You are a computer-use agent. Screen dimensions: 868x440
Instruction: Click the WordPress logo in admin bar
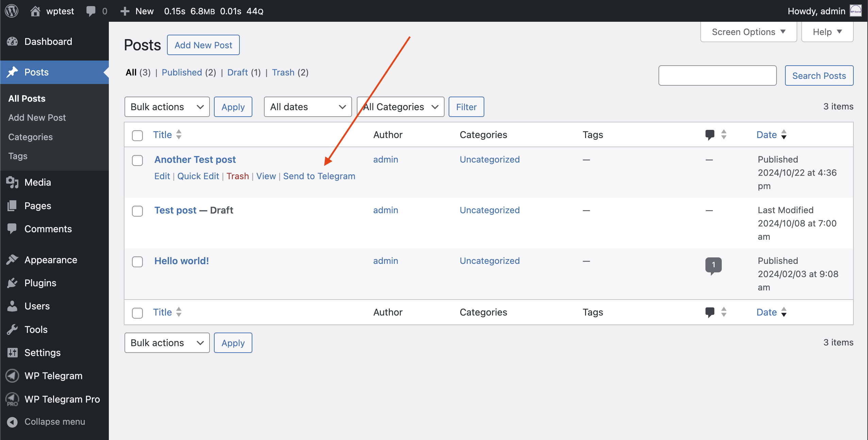tap(12, 11)
